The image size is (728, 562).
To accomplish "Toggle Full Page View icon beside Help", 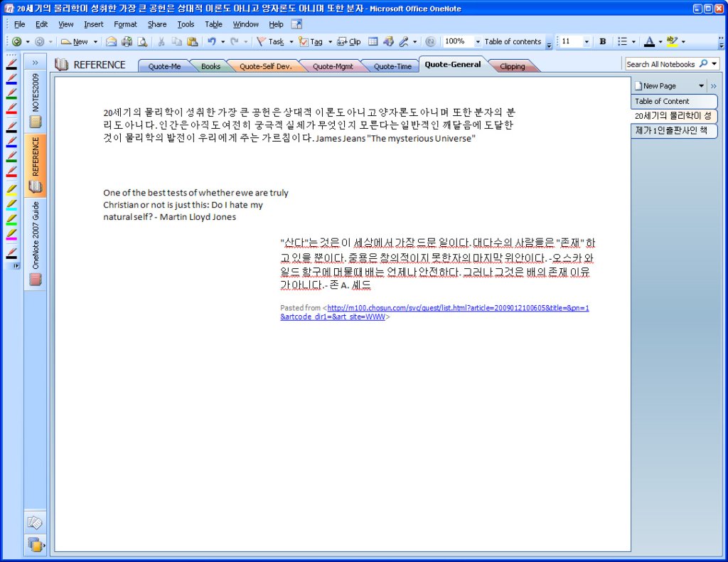I will 296,24.
